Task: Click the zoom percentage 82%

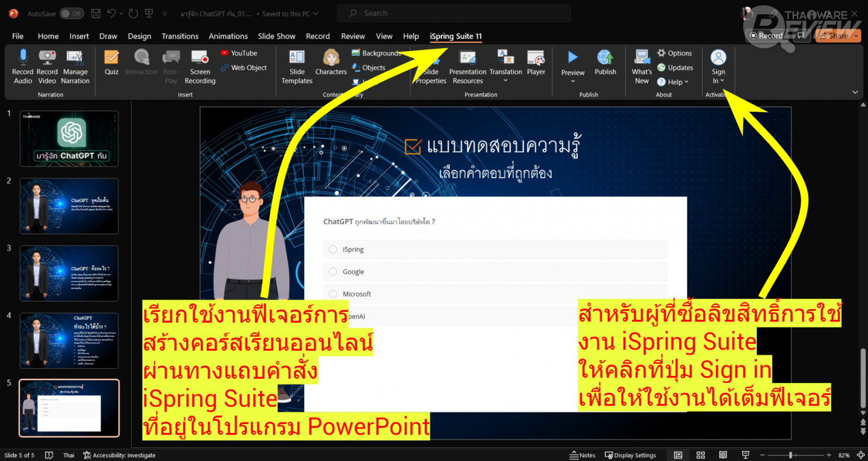Action: tap(844, 455)
